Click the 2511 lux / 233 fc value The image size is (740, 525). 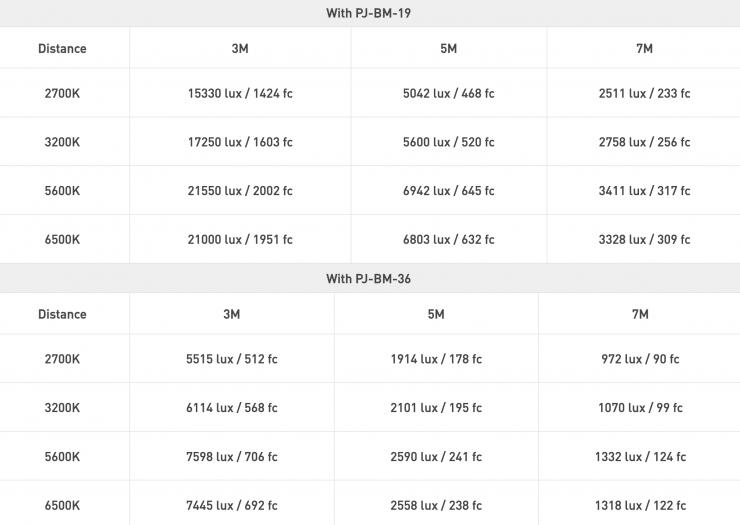[644, 94]
